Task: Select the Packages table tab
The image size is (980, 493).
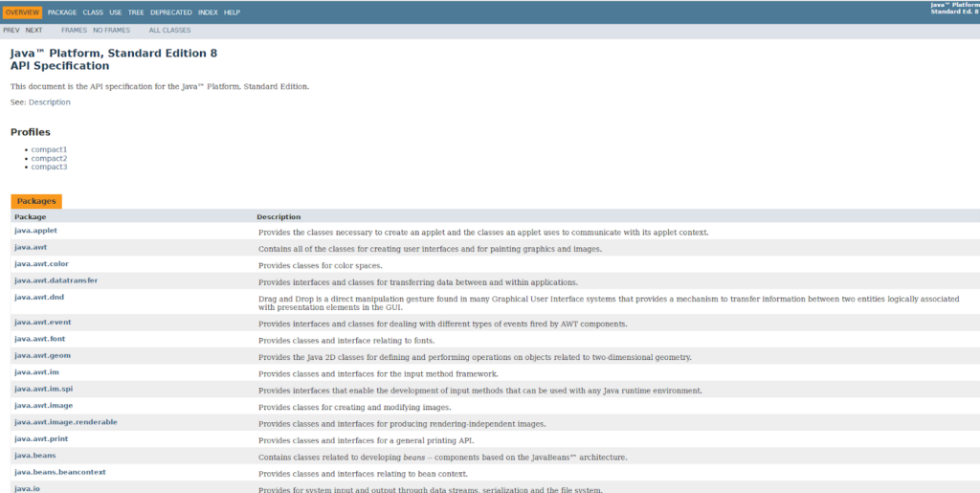Action: click(36, 201)
